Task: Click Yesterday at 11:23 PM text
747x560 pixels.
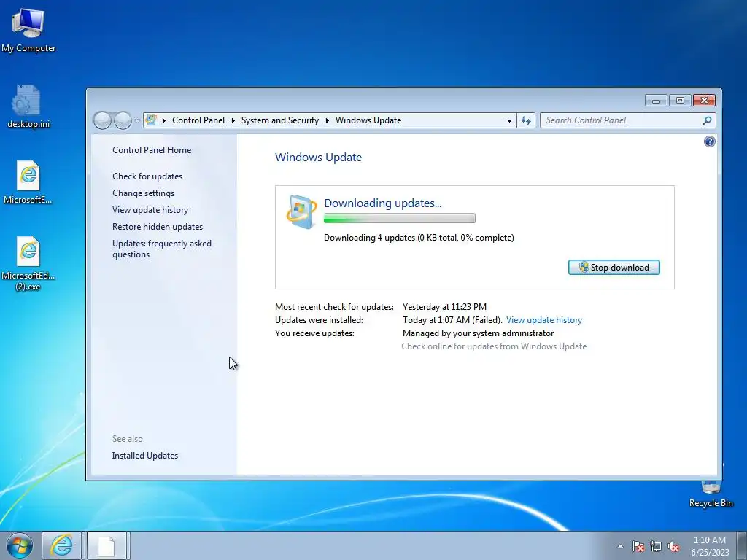Action: click(x=444, y=307)
